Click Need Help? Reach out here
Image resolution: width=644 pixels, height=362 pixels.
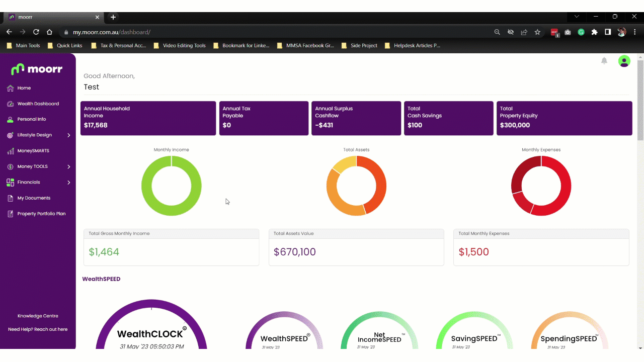[38, 329]
